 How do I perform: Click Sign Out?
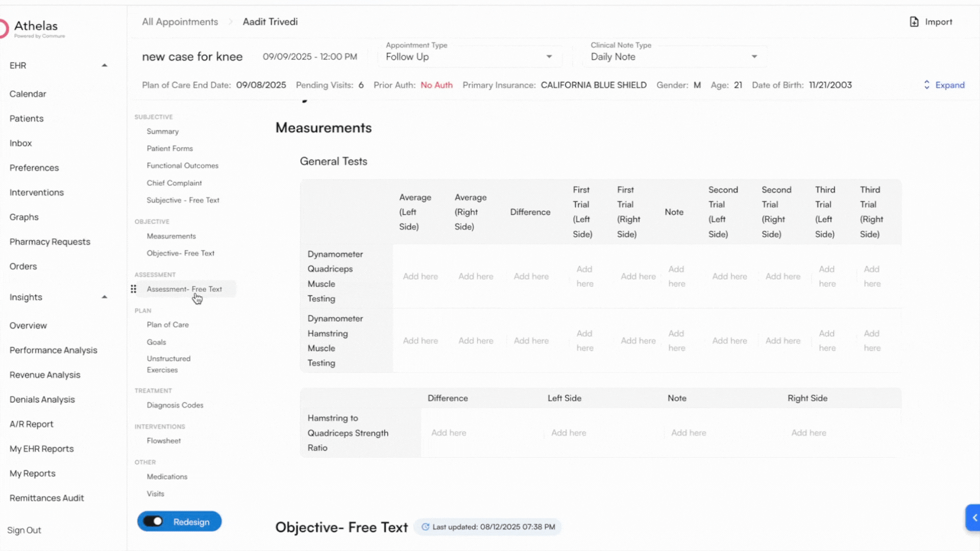pyautogui.click(x=24, y=530)
